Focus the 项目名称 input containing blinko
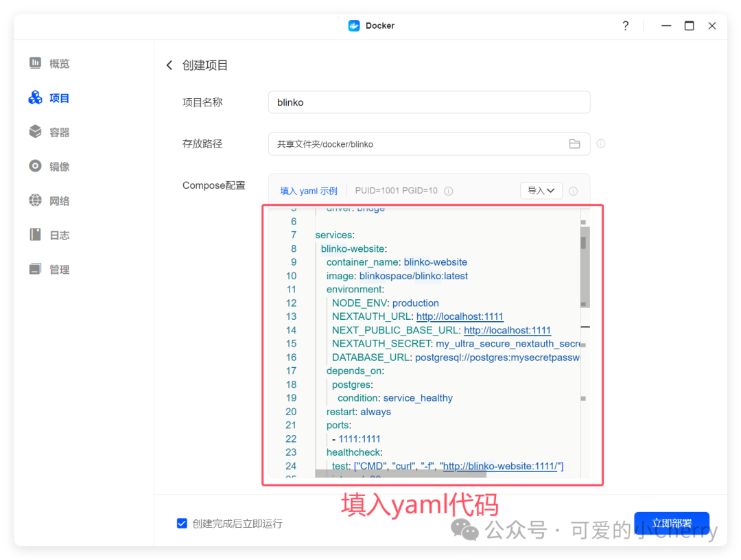 coord(429,102)
